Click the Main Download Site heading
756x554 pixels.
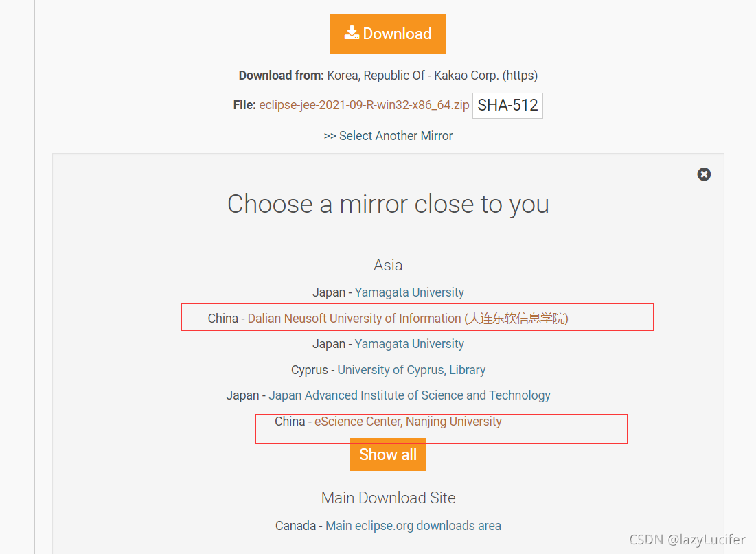[388, 498]
